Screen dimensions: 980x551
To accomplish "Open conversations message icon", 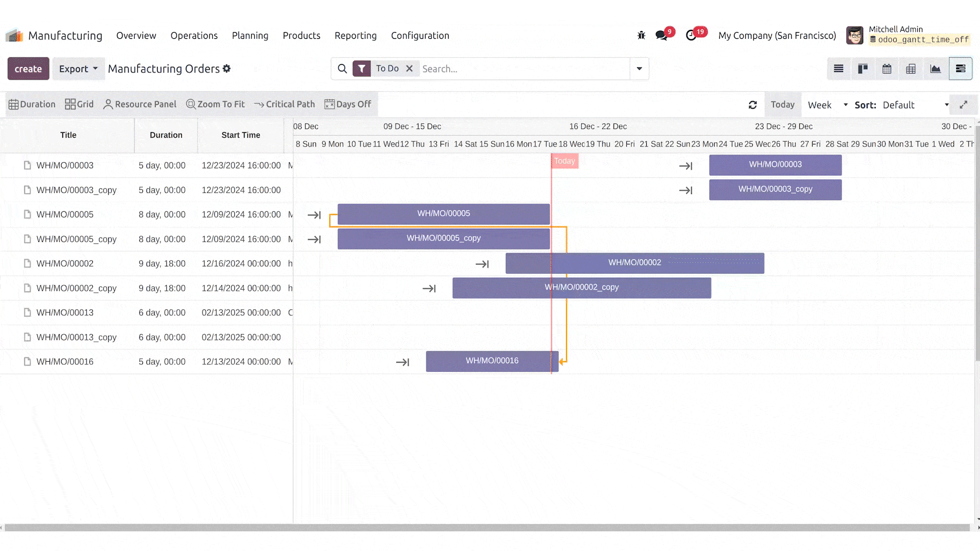I will click(661, 35).
